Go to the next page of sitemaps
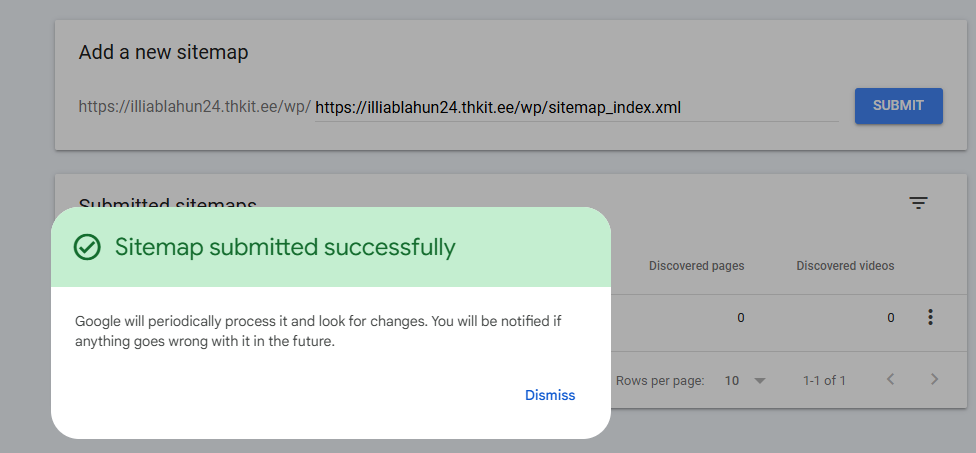Viewport: 976px width, 453px height. [935, 380]
